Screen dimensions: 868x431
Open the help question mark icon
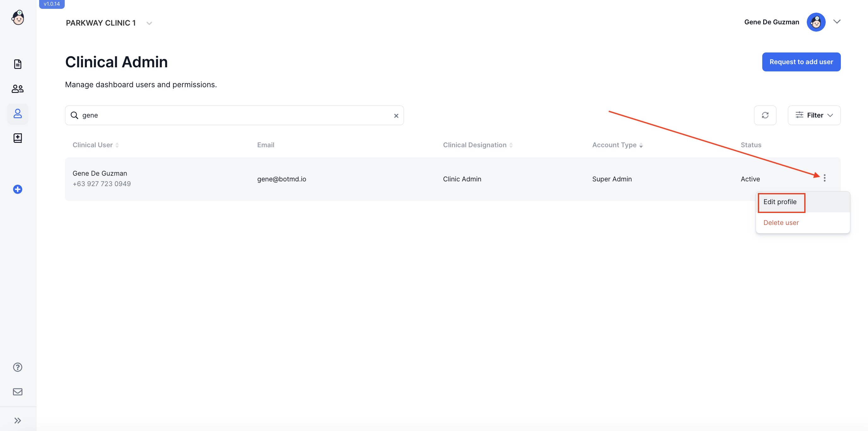(x=18, y=367)
